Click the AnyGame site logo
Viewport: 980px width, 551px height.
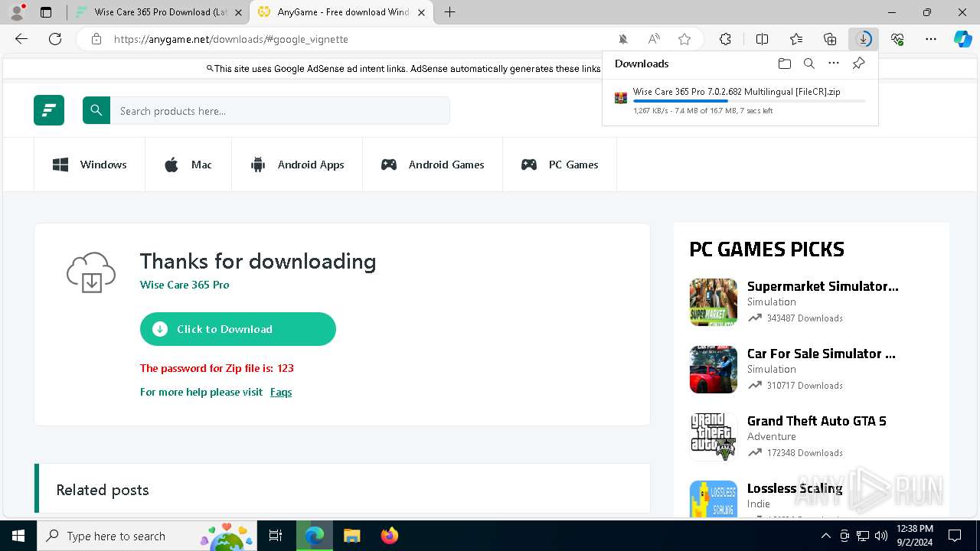[49, 110]
